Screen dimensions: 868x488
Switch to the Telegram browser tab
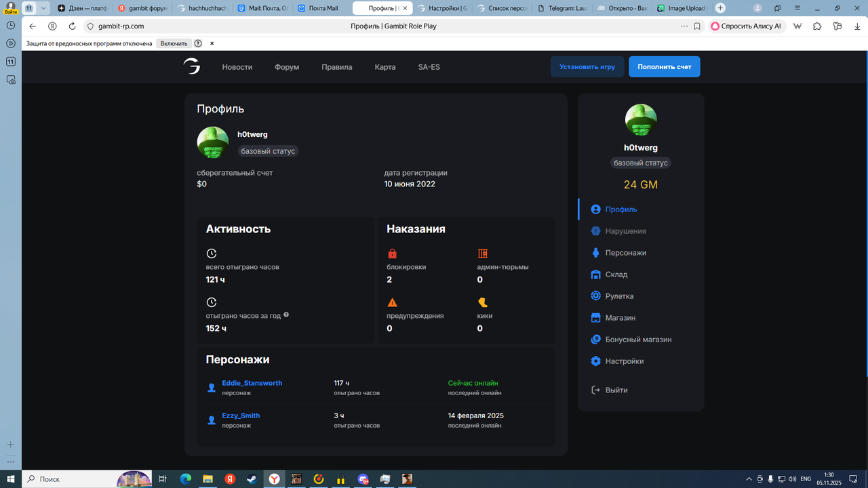(563, 8)
